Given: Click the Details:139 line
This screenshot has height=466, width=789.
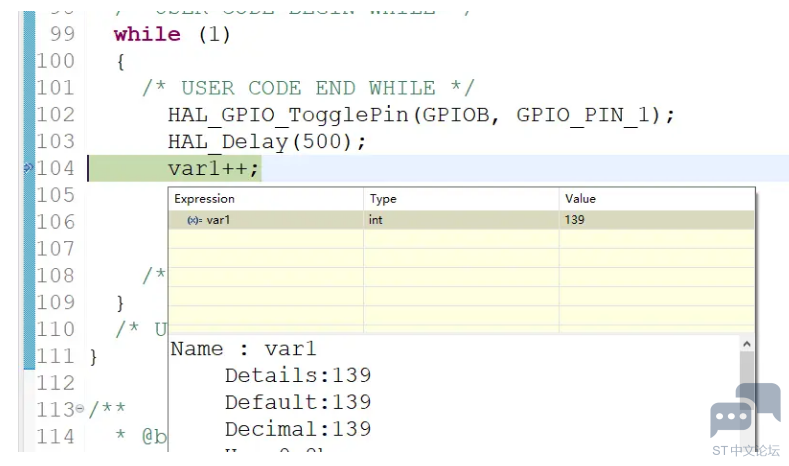Looking at the screenshot, I should [298, 375].
